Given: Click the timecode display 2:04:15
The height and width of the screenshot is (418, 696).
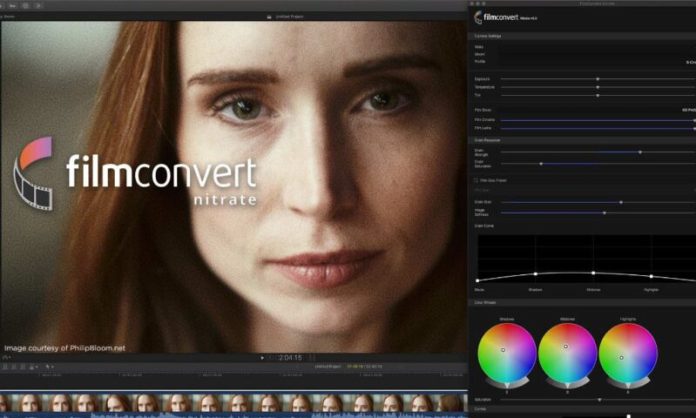Looking at the screenshot, I should coord(289,357).
